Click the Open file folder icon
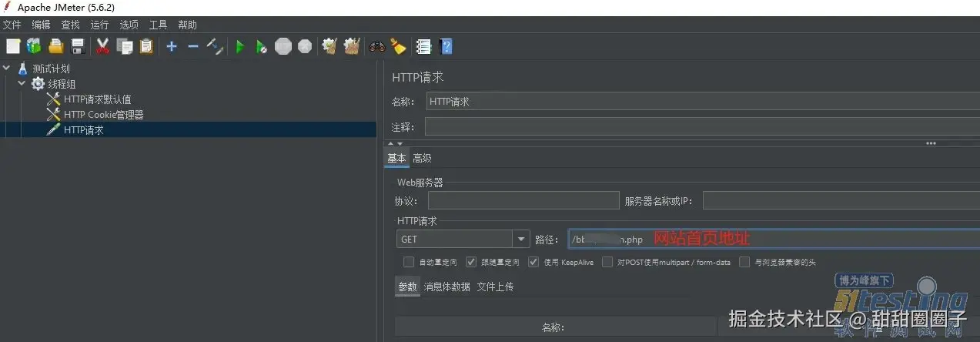980x342 pixels. pyautogui.click(x=55, y=47)
